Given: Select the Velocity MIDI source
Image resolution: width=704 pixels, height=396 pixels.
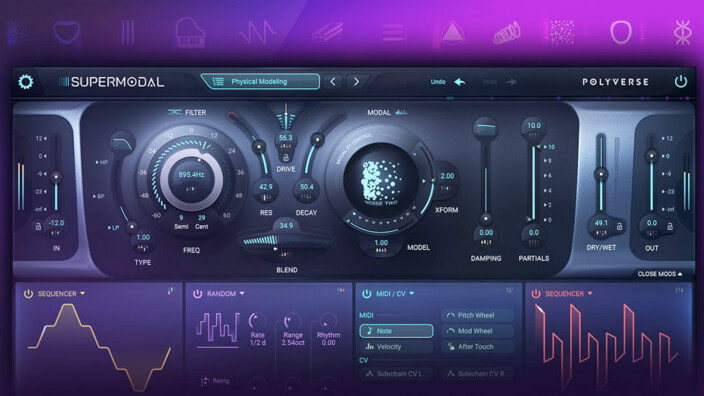Looking at the screenshot, I should (x=396, y=347).
